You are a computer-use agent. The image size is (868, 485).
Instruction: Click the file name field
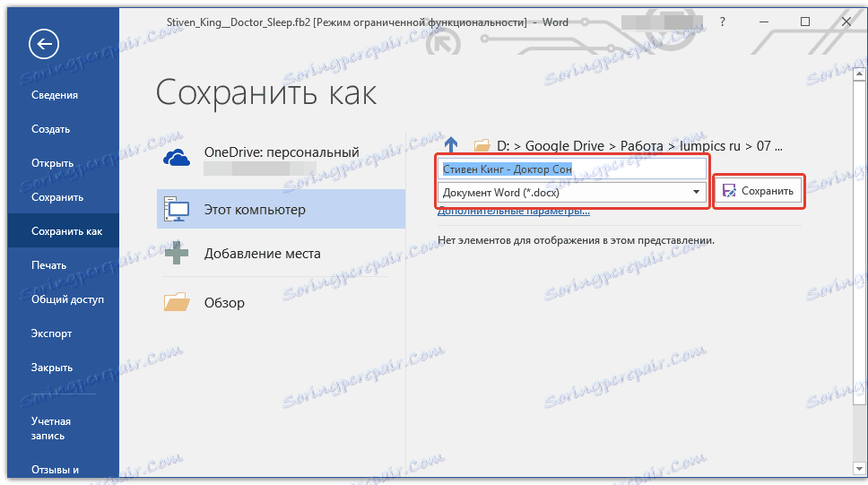tap(572, 169)
